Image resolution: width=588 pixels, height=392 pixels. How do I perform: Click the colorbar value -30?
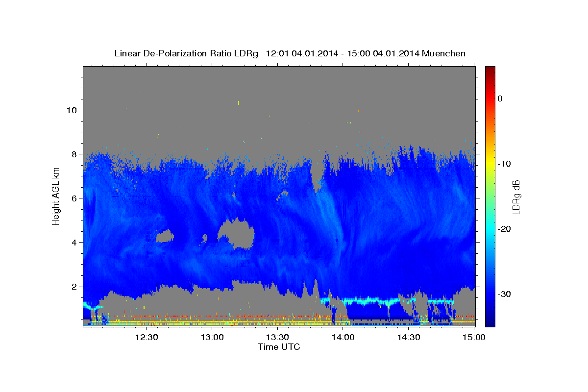pyautogui.click(x=504, y=294)
